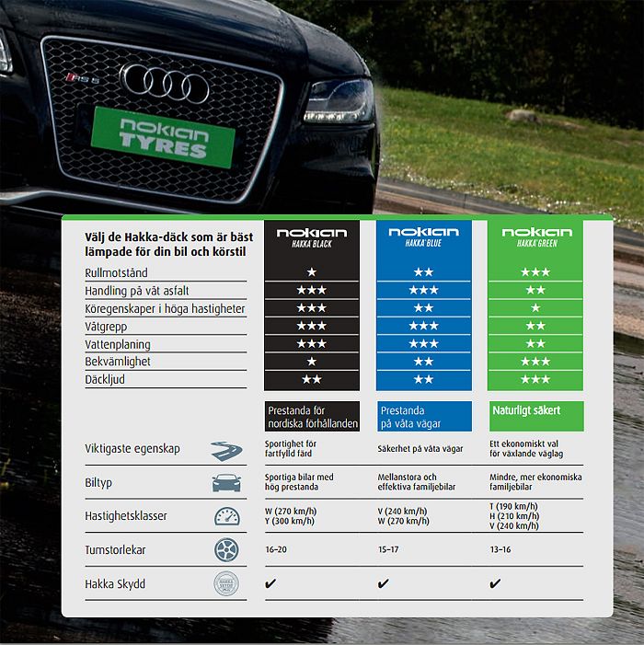Screen dimensions: 644x645
Task: Click the Hakka Green column checkmark
Action: [x=495, y=583]
